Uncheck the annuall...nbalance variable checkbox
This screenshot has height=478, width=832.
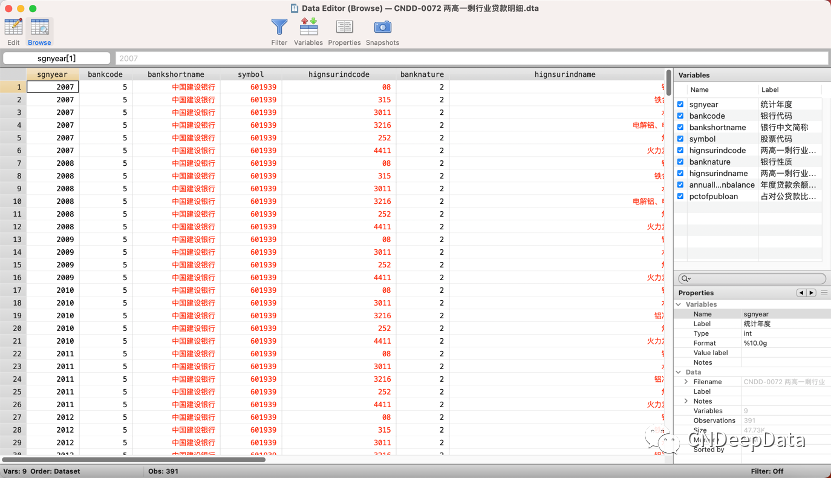coord(680,185)
